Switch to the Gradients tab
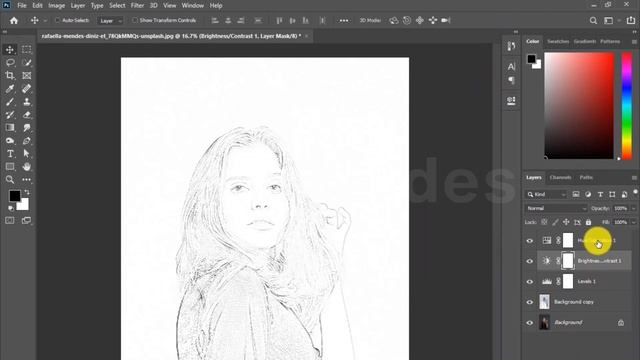The height and width of the screenshot is (360, 640). click(x=584, y=42)
